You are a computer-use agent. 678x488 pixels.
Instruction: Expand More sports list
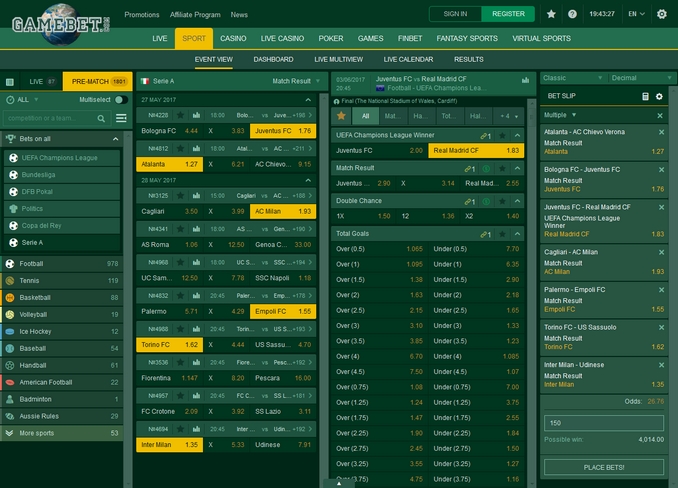tap(62, 433)
